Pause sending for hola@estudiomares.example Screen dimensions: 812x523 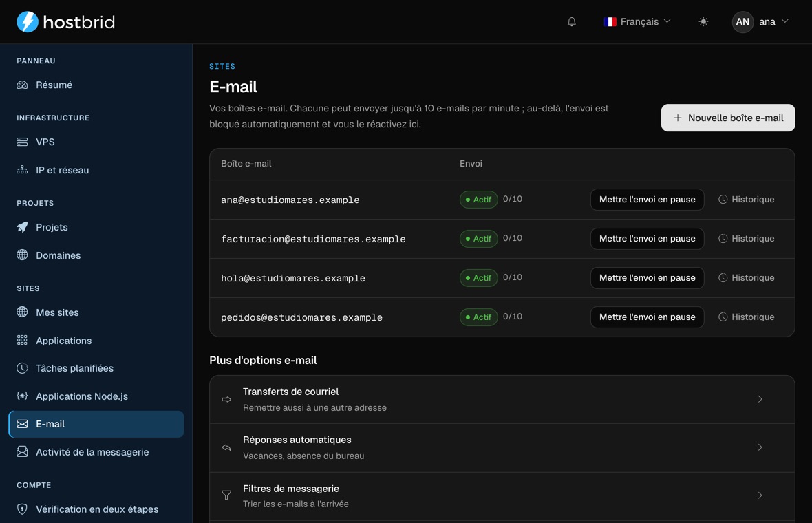(x=648, y=278)
